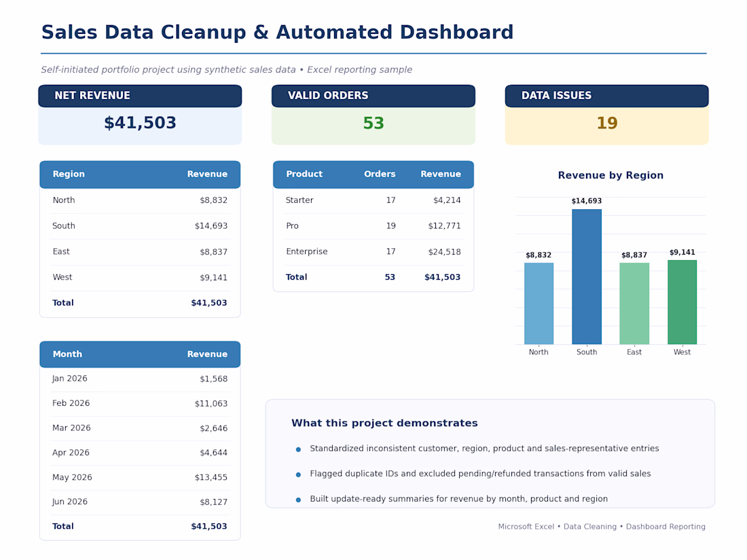Click the West row label in Region table
Image resolution: width=747 pixels, height=560 pixels.
62,277
